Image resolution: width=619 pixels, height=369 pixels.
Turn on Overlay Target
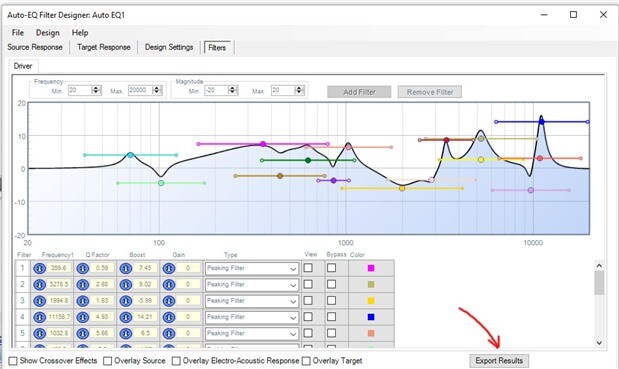pyautogui.click(x=306, y=361)
